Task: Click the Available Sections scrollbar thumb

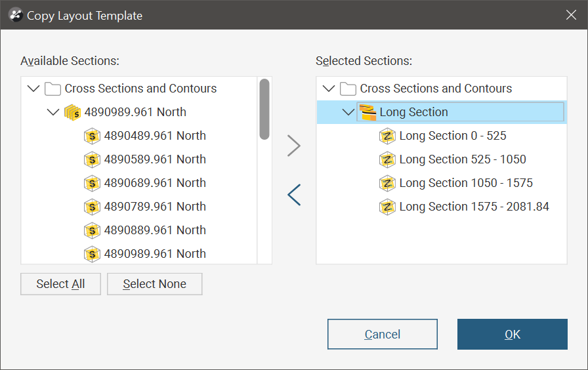Action: click(x=264, y=109)
